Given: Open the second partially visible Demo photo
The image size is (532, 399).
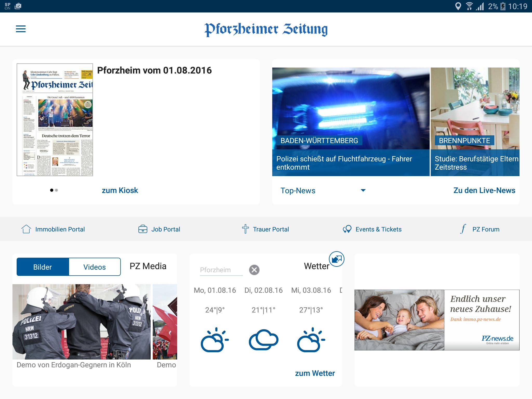Looking at the screenshot, I should pyautogui.click(x=165, y=322).
